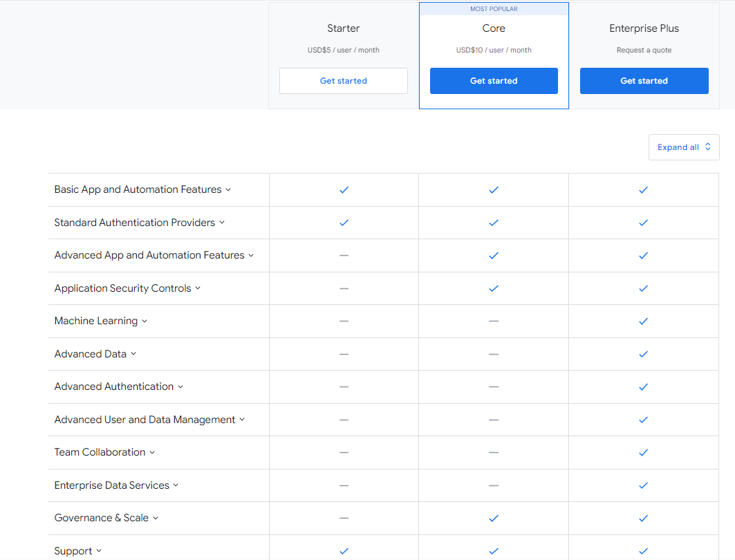The width and height of the screenshot is (735, 560).
Task: Click the Core dash for Enterprise Data Services
Action: pyautogui.click(x=494, y=485)
